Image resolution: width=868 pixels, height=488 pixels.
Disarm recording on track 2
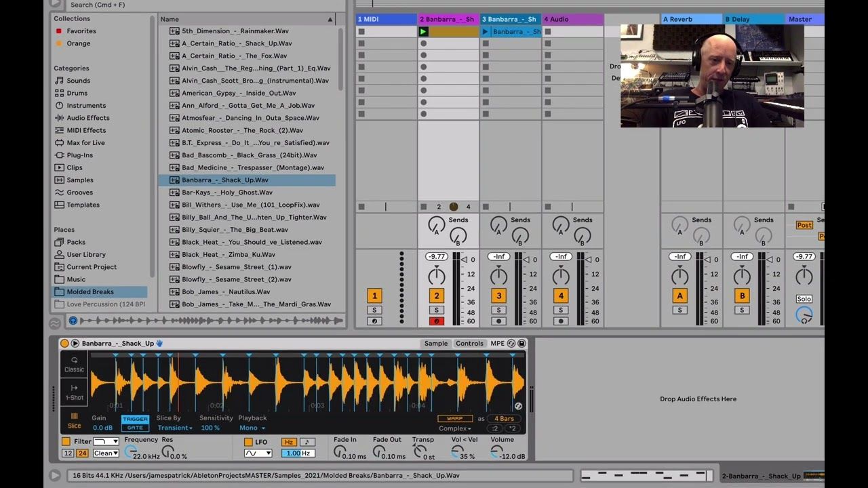pos(436,321)
